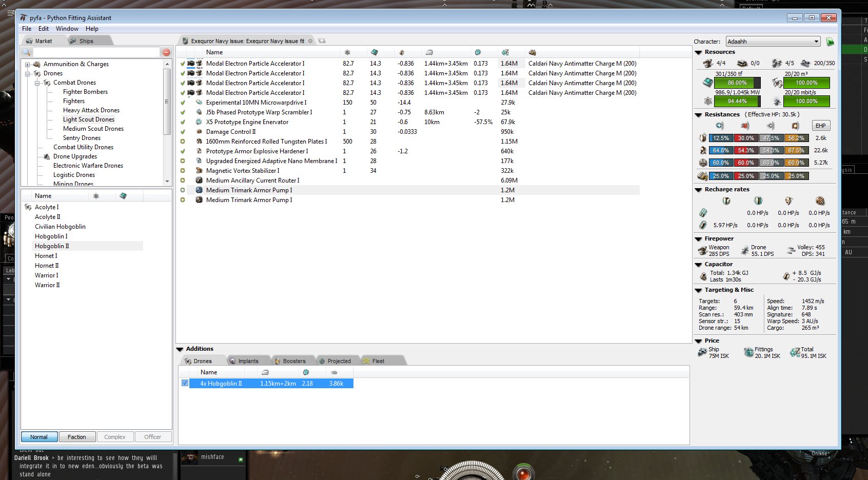Click the shield icon on the 2.6k row
The height and width of the screenshot is (480, 868).
(703, 138)
